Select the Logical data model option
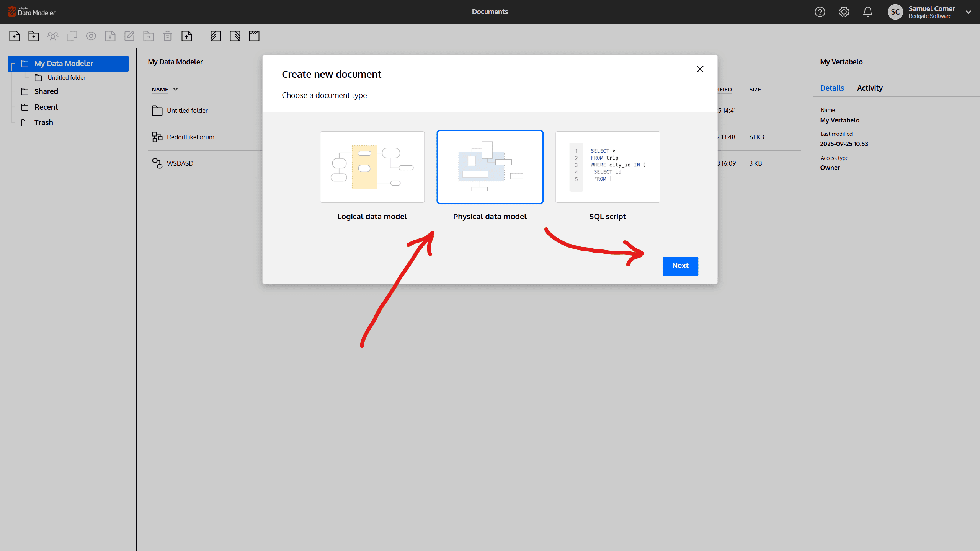The width and height of the screenshot is (980, 551). click(372, 167)
